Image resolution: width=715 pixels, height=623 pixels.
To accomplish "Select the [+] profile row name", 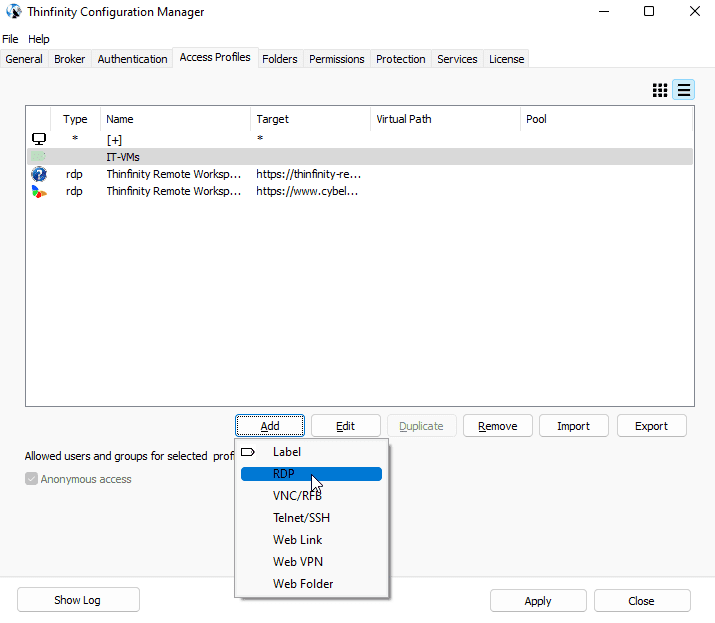I will click(114, 140).
